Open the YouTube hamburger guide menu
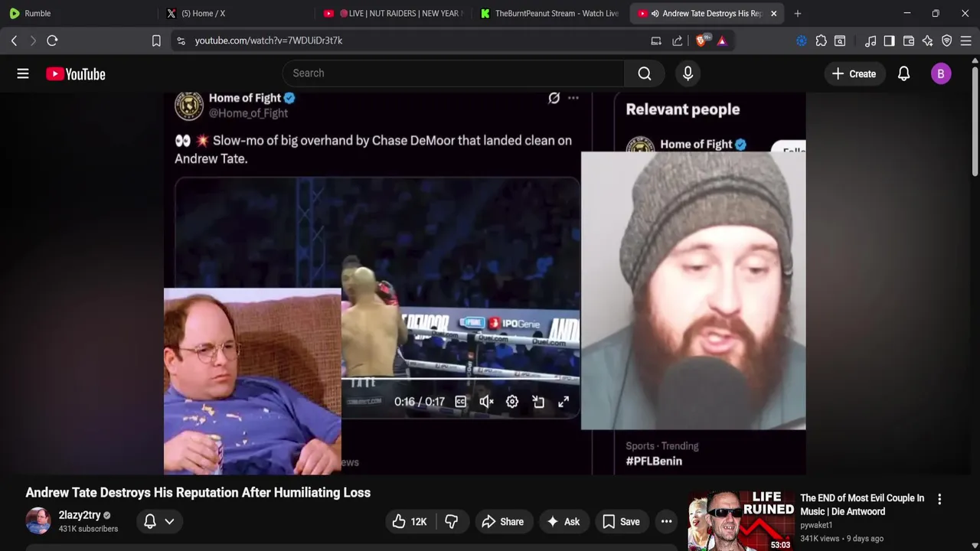Screen dimensions: 980x551 23,73
